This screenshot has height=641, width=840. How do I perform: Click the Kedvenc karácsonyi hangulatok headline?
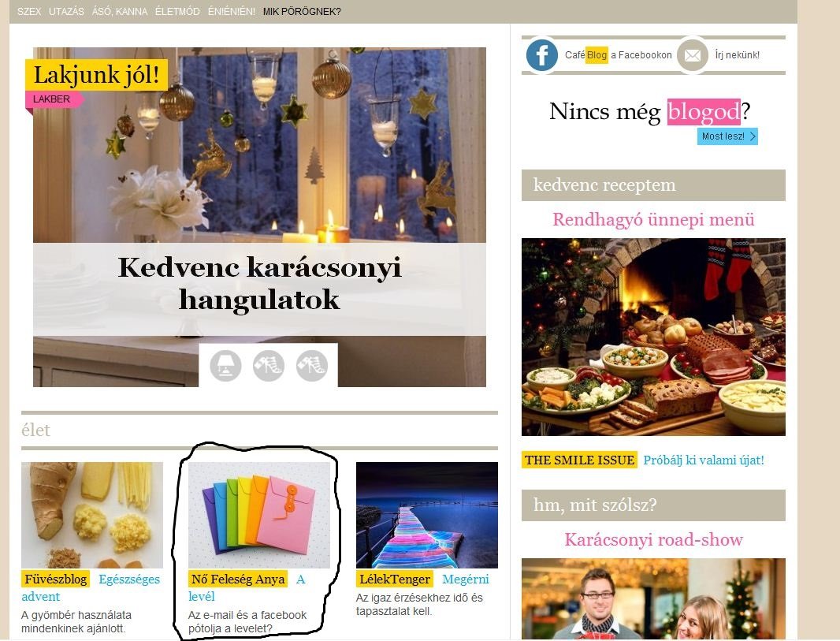click(259, 283)
